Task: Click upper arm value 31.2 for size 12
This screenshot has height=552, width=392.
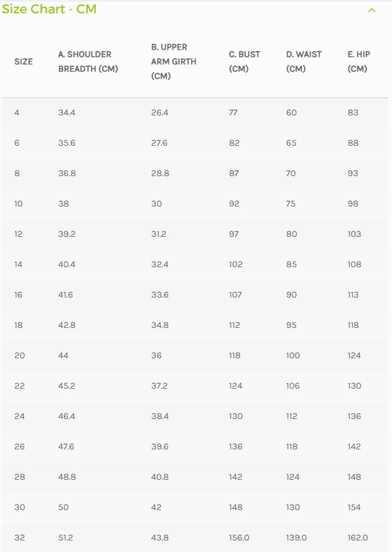Action: click(x=159, y=234)
